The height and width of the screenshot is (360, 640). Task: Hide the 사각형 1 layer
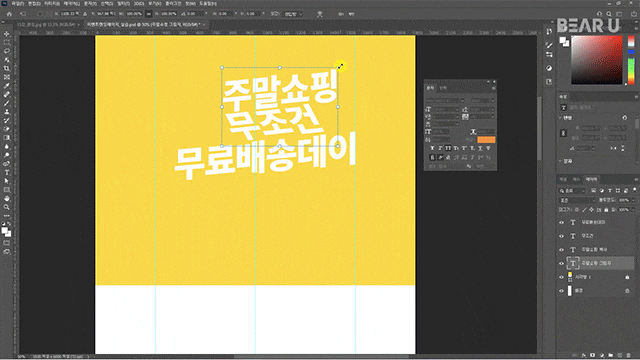tap(561, 277)
